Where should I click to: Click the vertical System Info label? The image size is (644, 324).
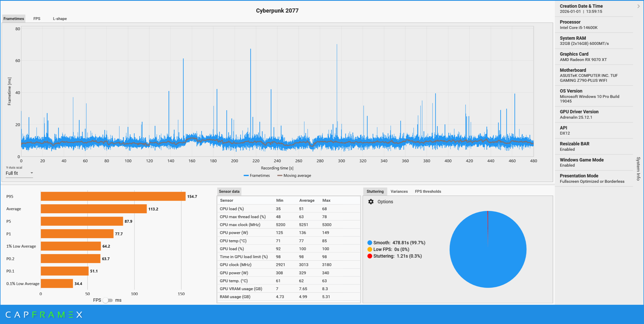(638, 169)
